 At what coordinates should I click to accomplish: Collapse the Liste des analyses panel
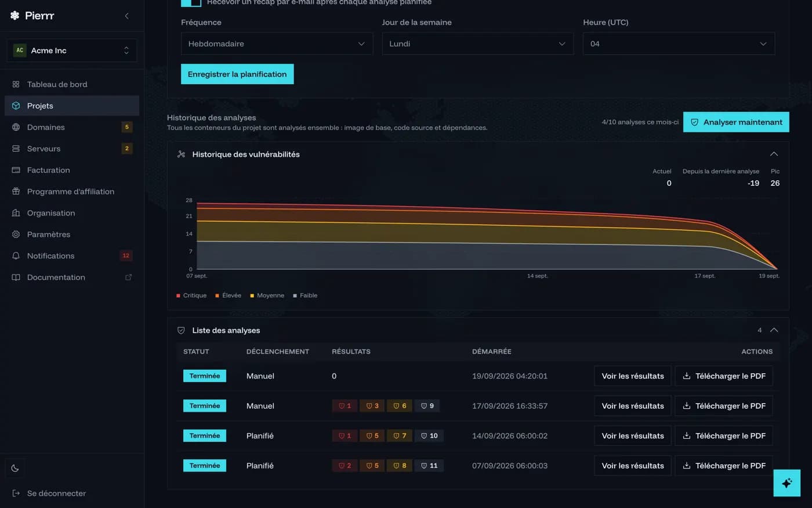(x=774, y=330)
